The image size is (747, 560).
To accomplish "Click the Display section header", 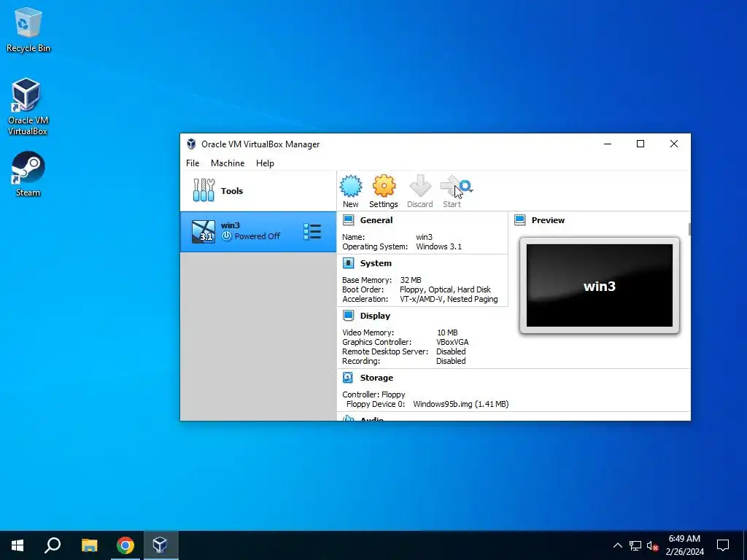I will pos(375,316).
